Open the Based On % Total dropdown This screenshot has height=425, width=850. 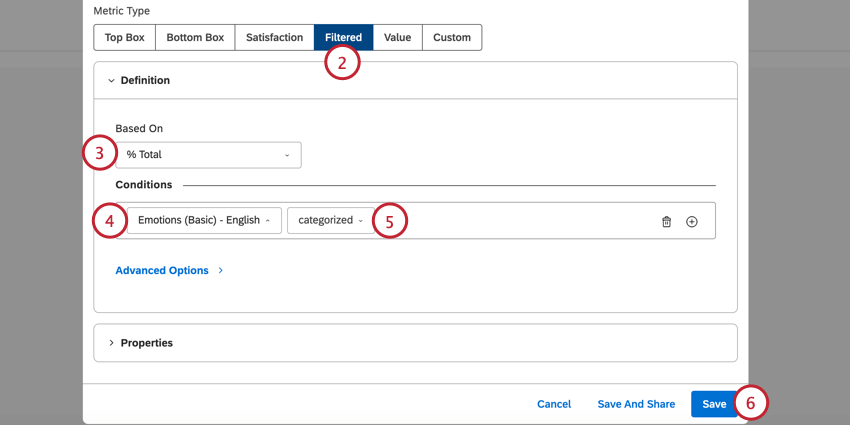pyautogui.click(x=208, y=155)
